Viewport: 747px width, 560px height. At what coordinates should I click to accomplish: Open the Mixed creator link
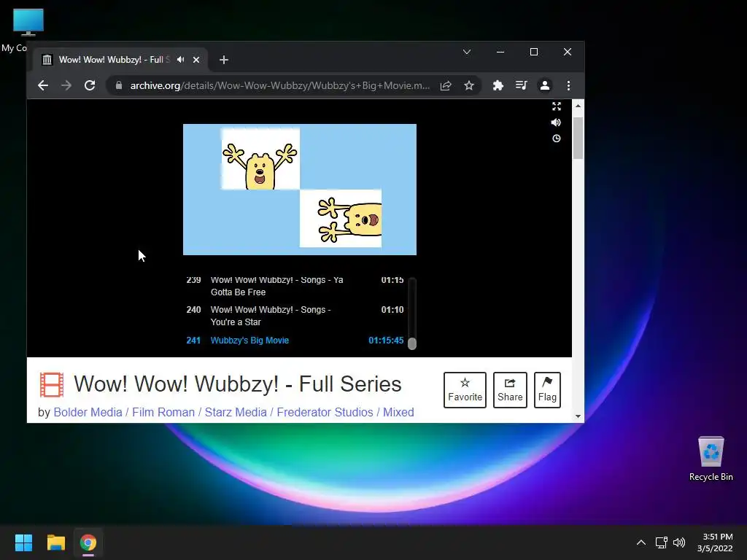[x=398, y=413]
